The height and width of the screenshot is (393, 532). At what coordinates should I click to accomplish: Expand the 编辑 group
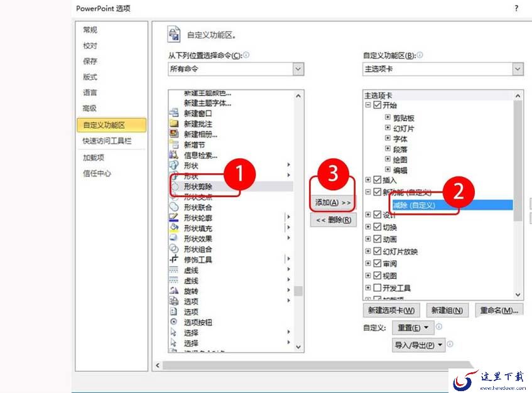click(x=388, y=170)
